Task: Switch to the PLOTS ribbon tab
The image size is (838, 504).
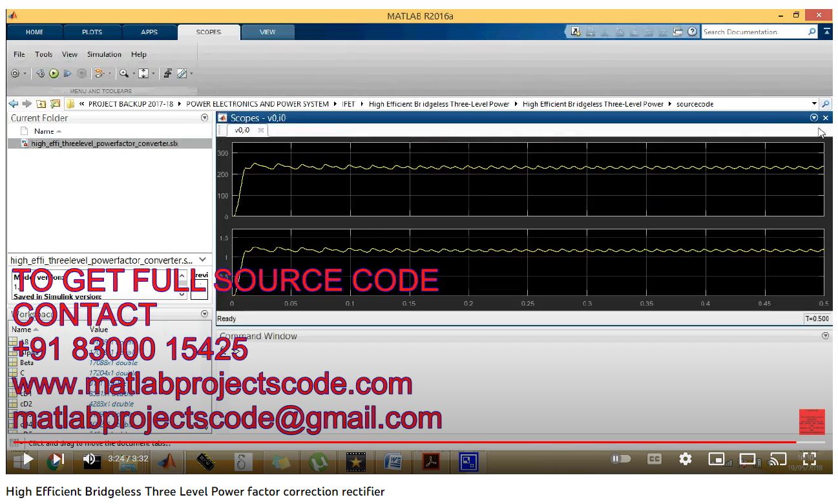Action: [92, 32]
